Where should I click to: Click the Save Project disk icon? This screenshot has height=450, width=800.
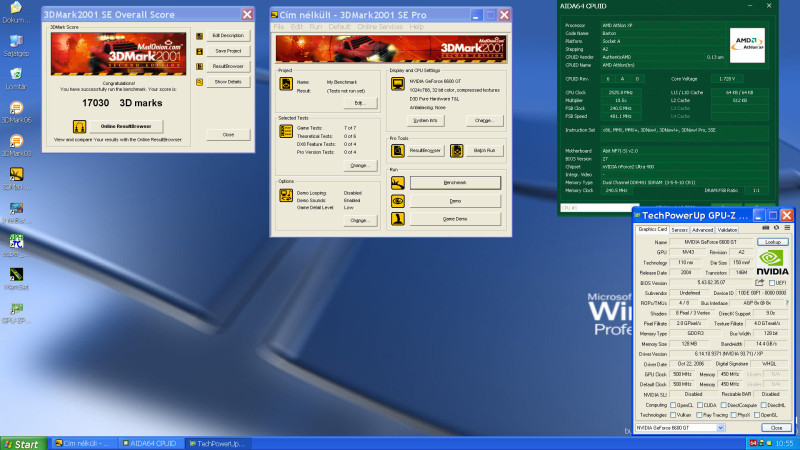199,52
